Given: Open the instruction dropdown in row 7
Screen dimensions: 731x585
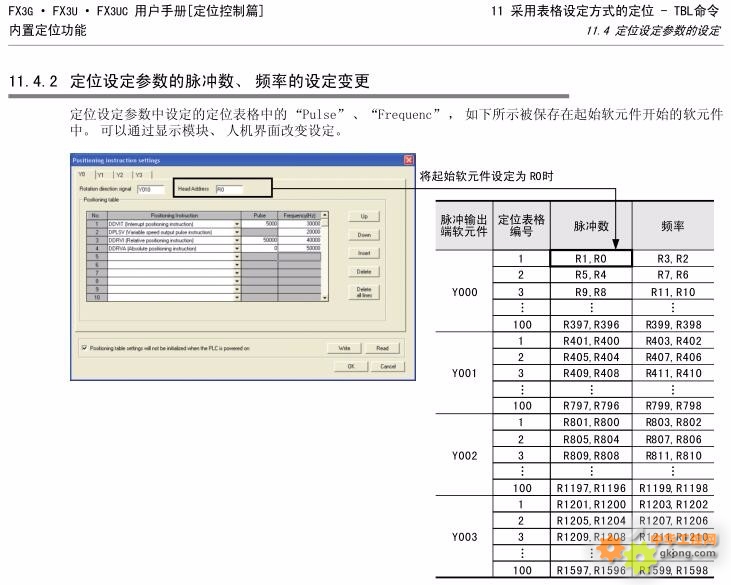Looking at the screenshot, I should [237, 273].
